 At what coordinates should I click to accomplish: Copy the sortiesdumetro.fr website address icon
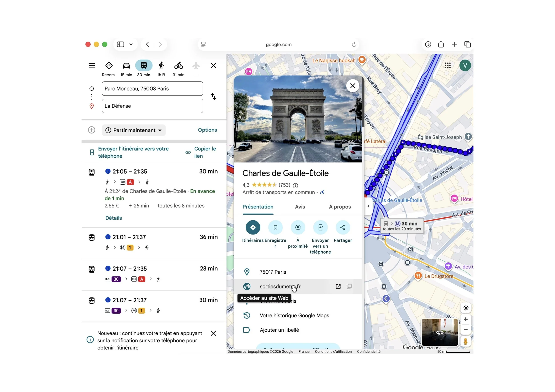coord(349,286)
